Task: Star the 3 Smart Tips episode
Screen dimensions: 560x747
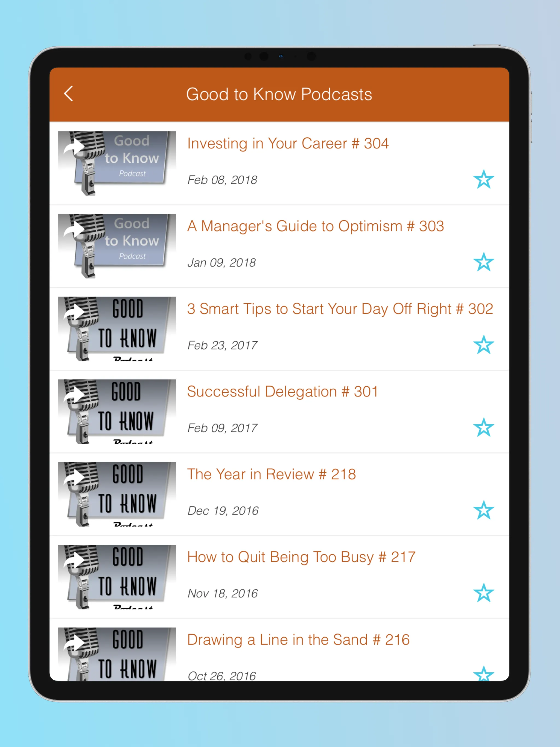Action: click(x=483, y=345)
